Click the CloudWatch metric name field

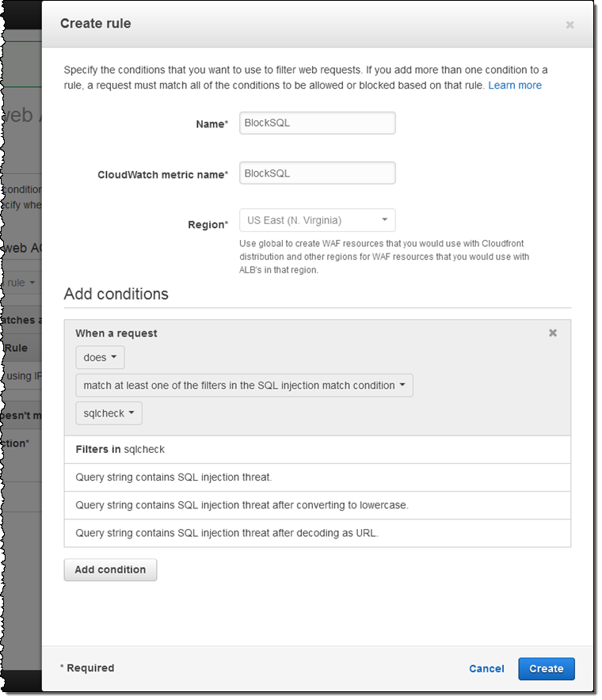(x=317, y=173)
